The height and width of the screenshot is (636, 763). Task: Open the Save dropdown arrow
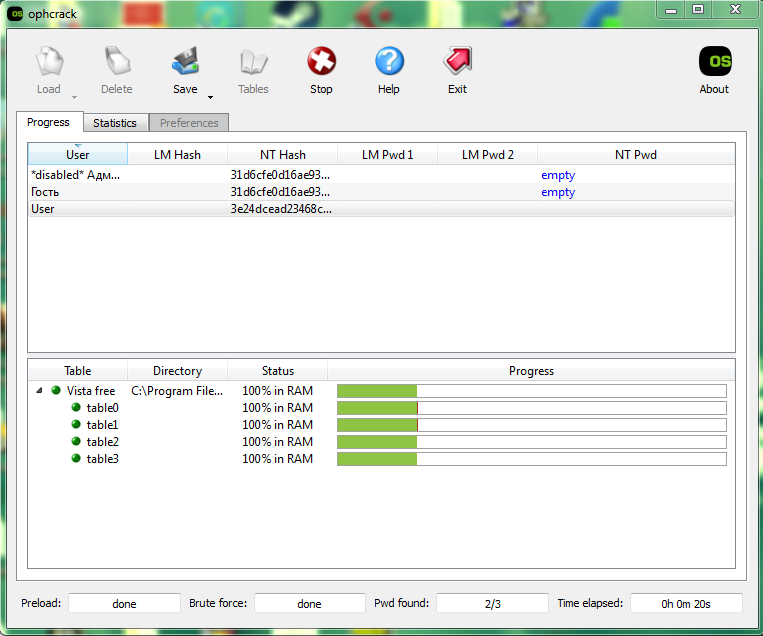pyautogui.click(x=210, y=98)
